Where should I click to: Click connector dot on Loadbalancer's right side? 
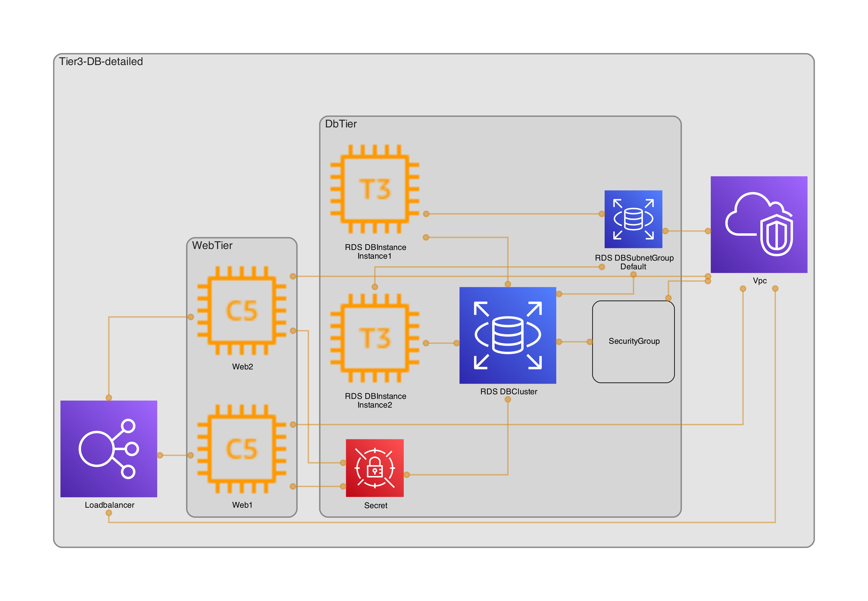click(x=160, y=455)
